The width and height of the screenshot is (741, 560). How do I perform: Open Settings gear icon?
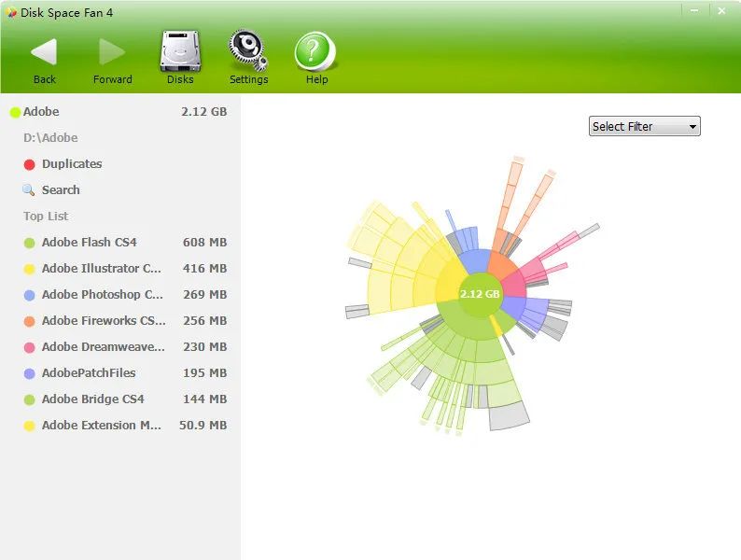coord(248,51)
